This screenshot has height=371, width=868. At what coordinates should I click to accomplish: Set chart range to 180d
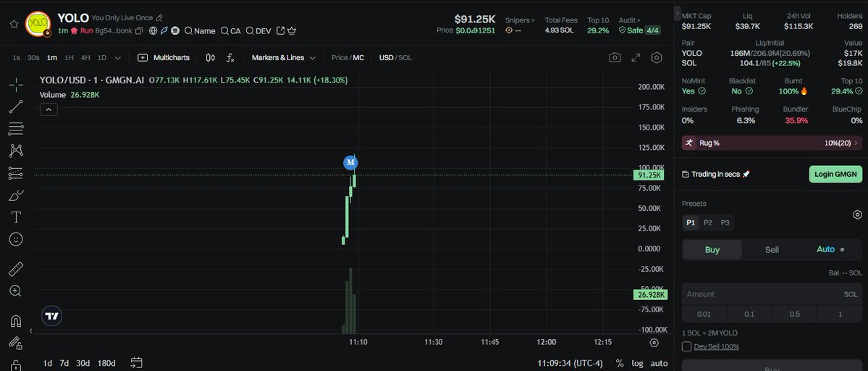(106, 363)
